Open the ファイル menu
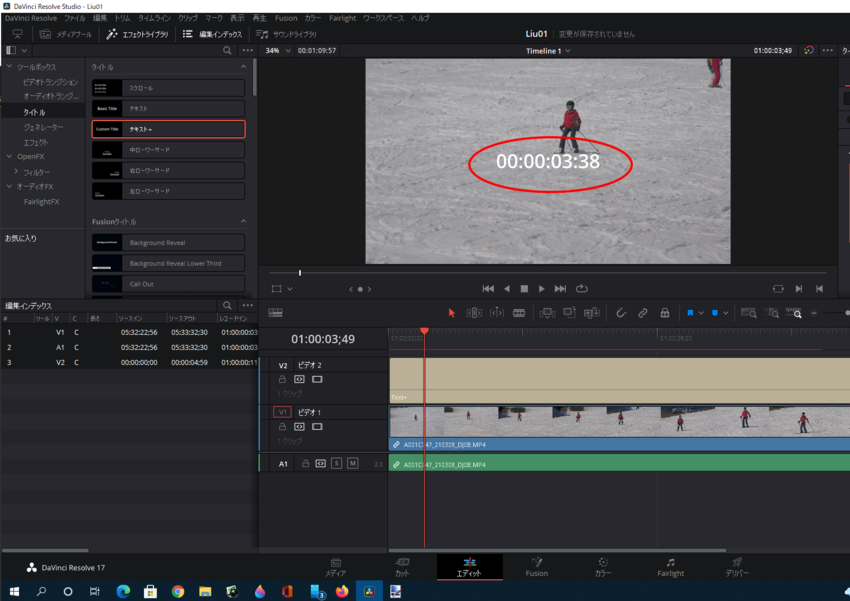The height and width of the screenshot is (601, 850). coord(75,18)
